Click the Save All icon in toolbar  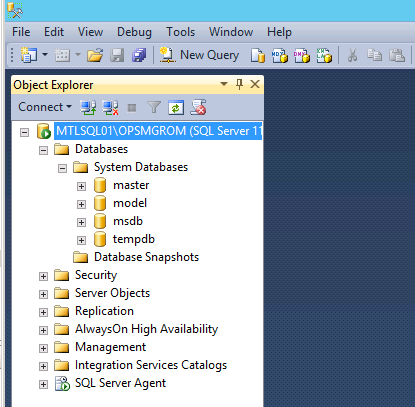pos(139,55)
